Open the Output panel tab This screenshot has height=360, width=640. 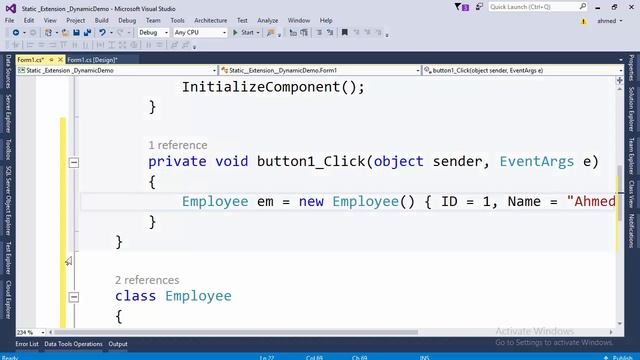coord(118,344)
